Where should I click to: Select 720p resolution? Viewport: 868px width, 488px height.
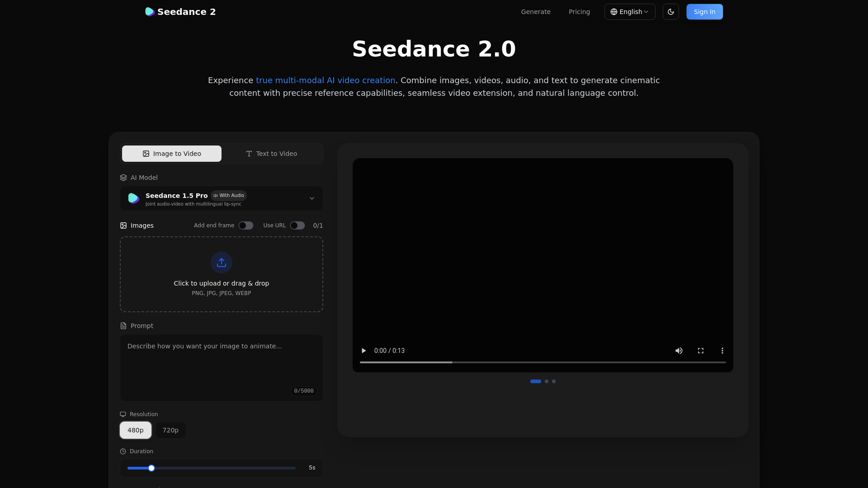[170, 430]
